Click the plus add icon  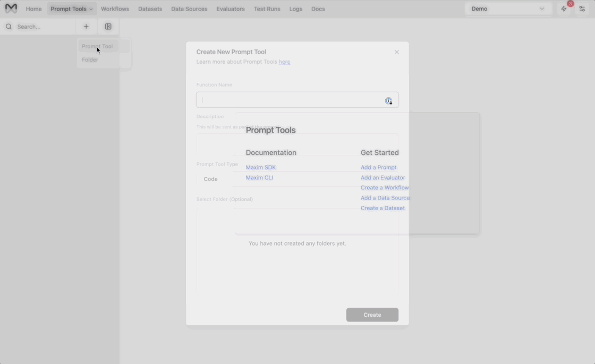point(86,27)
